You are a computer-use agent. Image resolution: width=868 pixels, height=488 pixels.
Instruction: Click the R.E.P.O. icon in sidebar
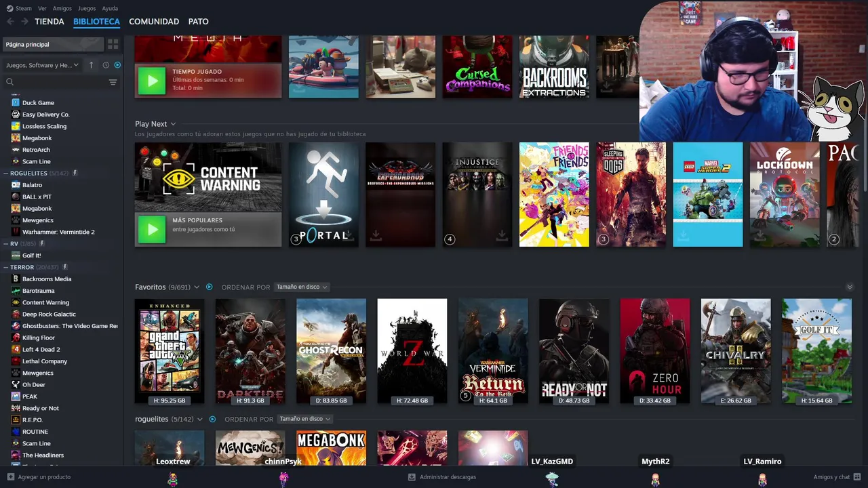(16, 420)
